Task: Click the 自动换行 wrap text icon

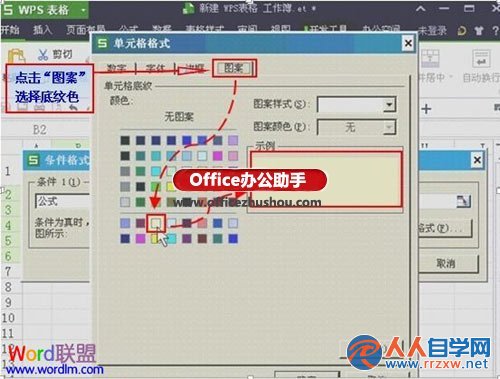Action: [x=481, y=58]
